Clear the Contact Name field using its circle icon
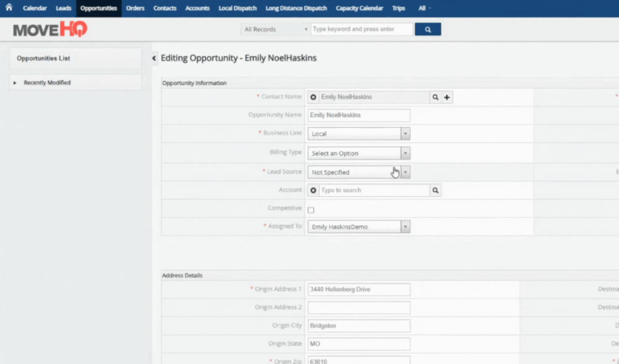The height and width of the screenshot is (364, 619). pyautogui.click(x=314, y=97)
